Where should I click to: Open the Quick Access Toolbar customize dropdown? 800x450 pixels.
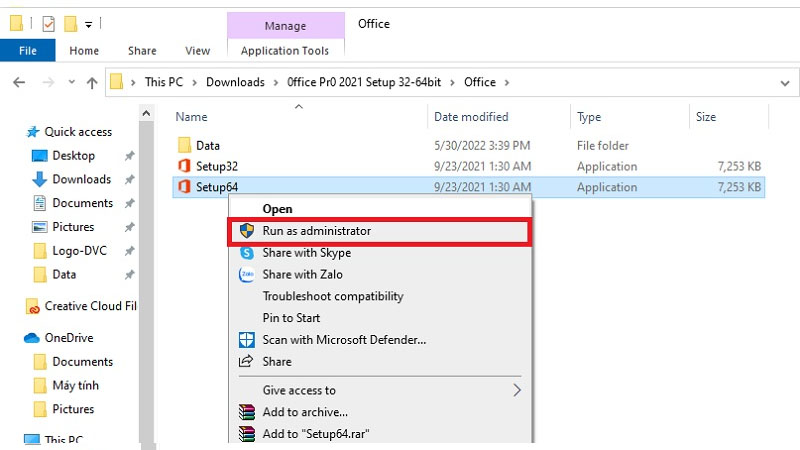[x=89, y=23]
